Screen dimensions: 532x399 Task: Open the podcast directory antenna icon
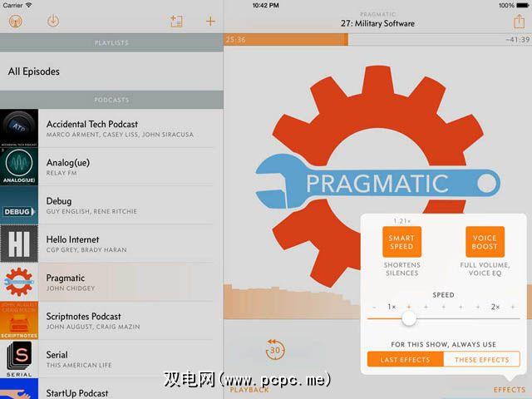[x=16, y=22]
